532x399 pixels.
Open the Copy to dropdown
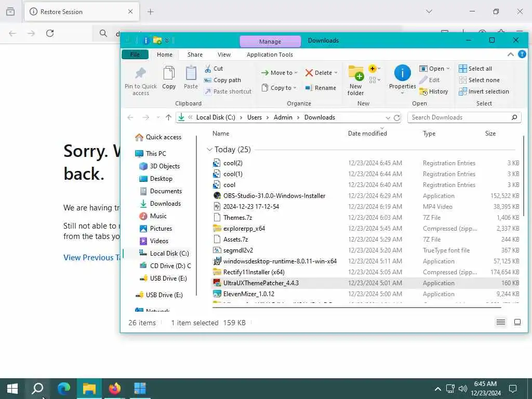[279, 88]
